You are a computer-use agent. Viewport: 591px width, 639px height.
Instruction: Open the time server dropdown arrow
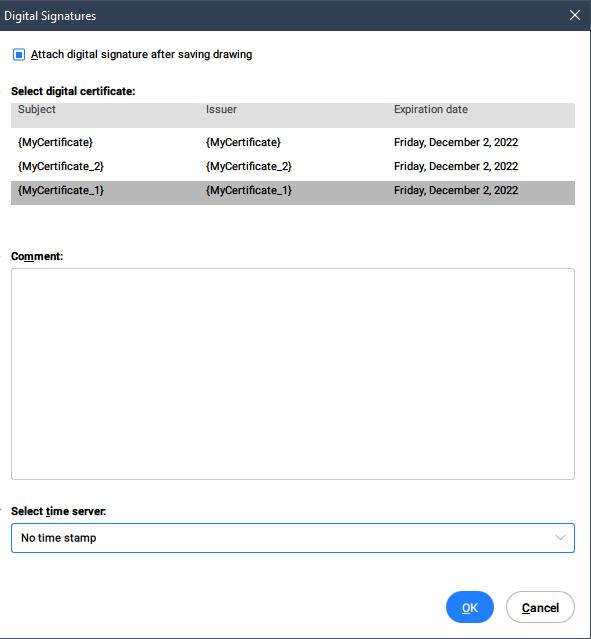point(560,538)
